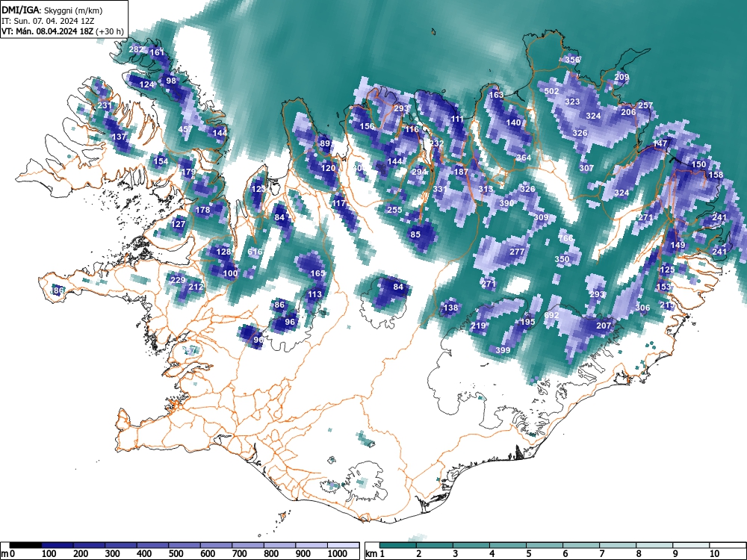Screen dimensions: 747x560
Task: Click the visibility value 165 on the map
Action: pos(317,273)
